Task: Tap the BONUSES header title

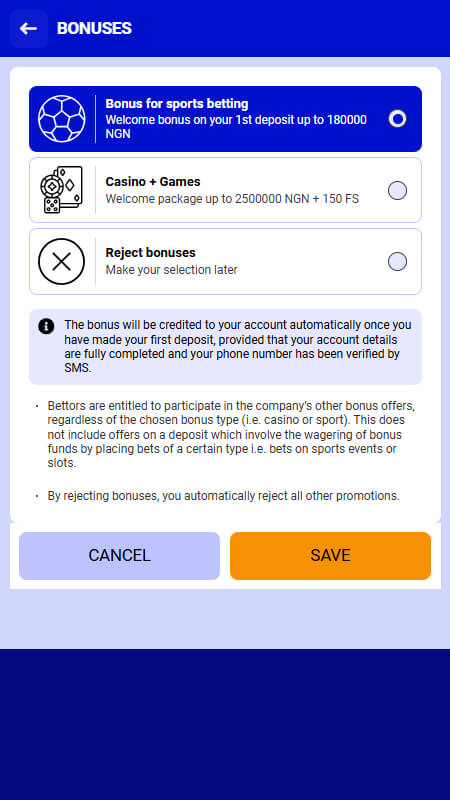Action: click(94, 29)
